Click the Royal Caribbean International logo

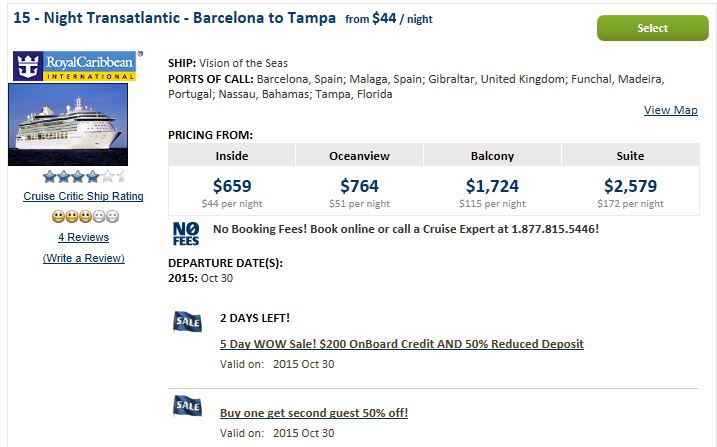75,66
